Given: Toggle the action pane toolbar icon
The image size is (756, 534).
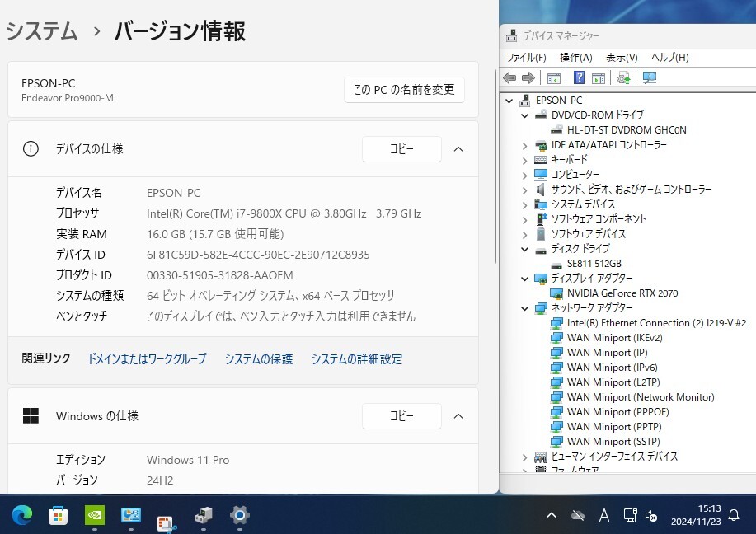Looking at the screenshot, I should pyautogui.click(x=599, y=77).
